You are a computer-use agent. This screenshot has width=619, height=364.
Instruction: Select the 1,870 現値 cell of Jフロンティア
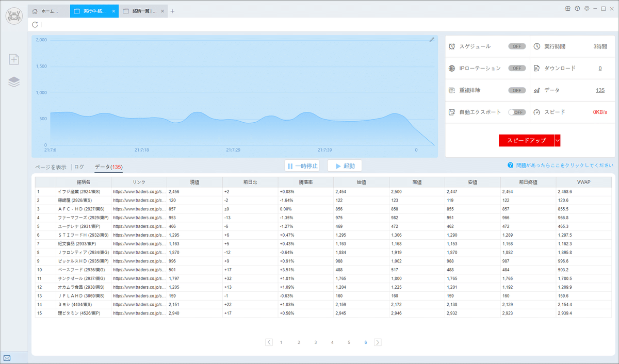coord(194,252)
